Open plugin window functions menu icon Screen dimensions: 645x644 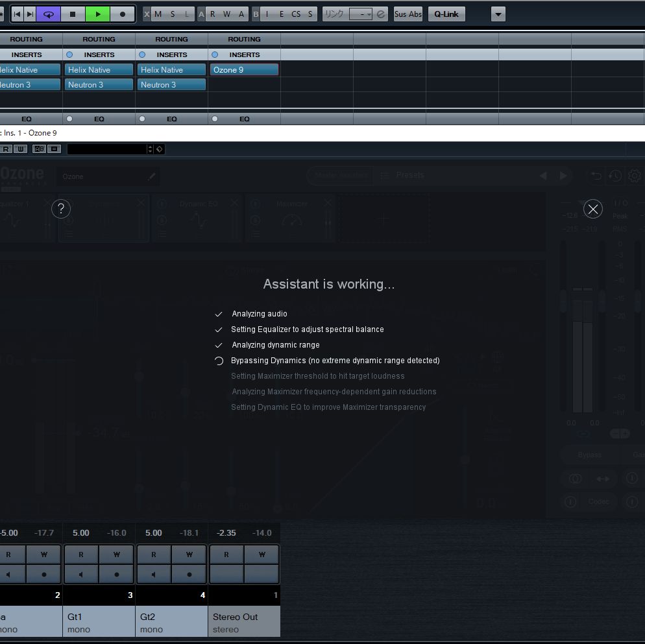pos(55,149)
